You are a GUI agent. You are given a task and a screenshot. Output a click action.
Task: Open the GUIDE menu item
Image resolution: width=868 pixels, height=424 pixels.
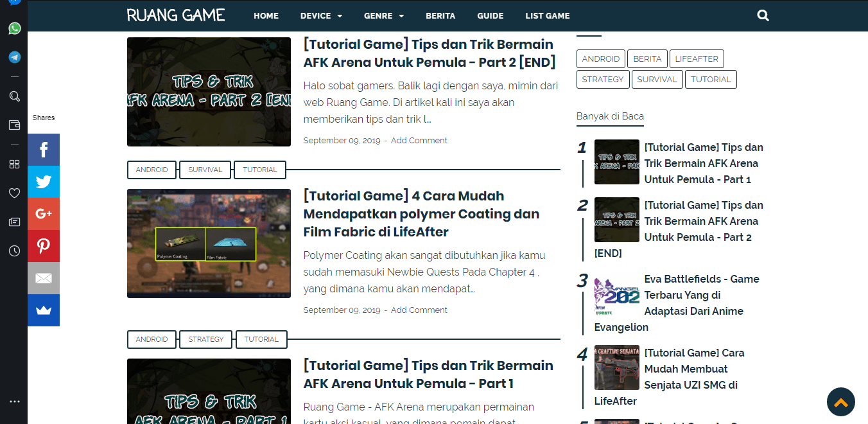coord(490,15)
